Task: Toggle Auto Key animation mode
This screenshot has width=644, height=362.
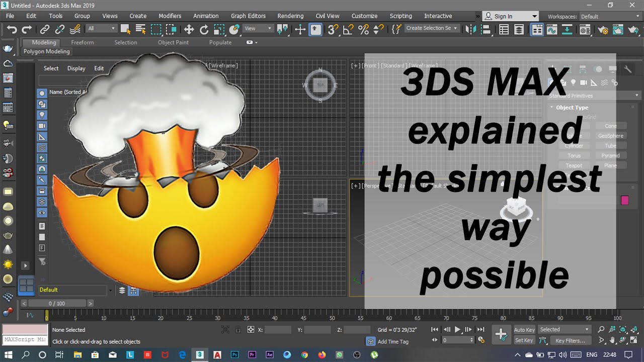Action: click(x=524, y=330)
